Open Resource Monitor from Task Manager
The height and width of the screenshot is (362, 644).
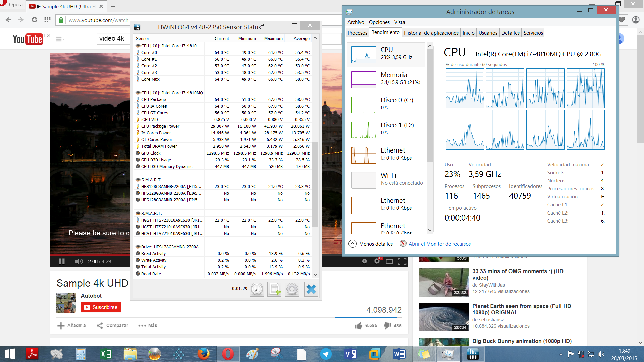pos(439,244)
